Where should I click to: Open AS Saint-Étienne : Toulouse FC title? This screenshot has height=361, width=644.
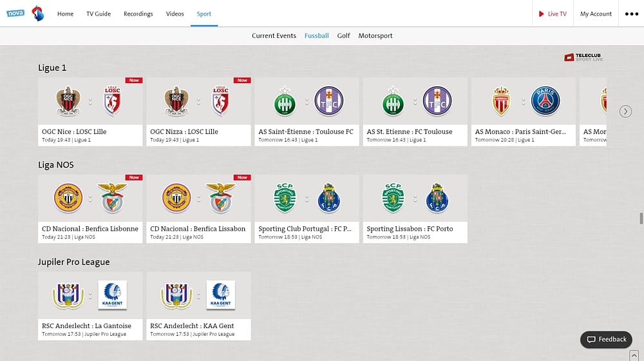pos(306,132)
